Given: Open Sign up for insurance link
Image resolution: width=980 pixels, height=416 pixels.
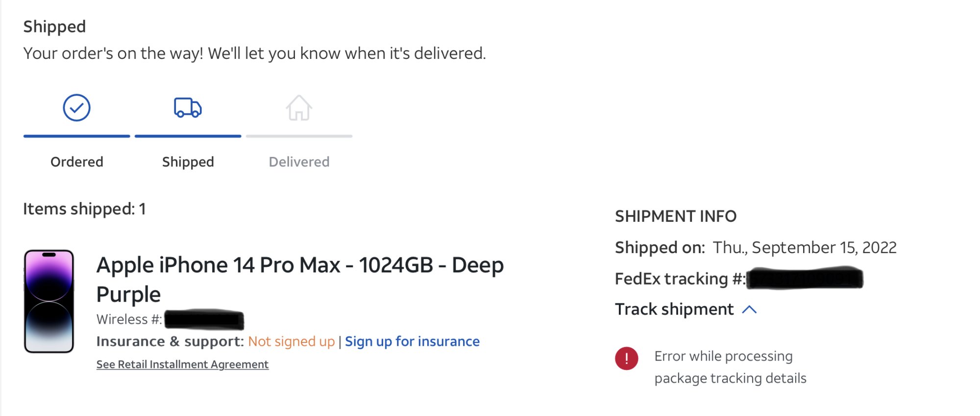Looking at the screenshot, I should click(x=412, y=341).
